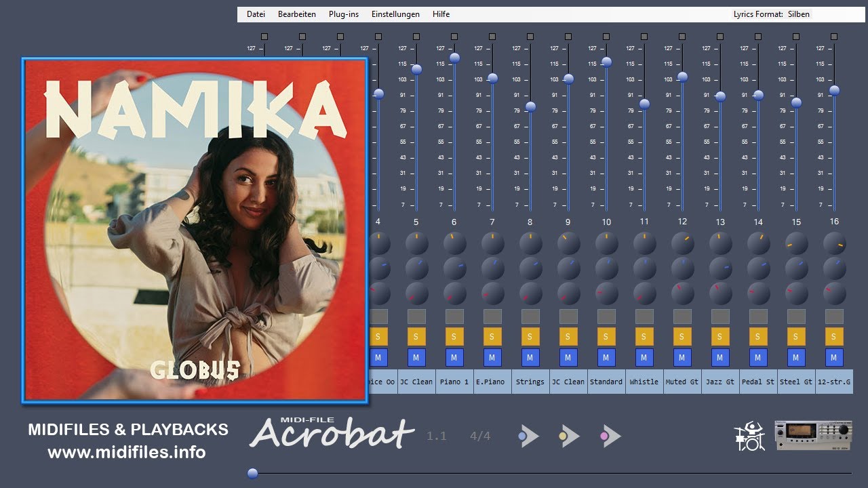868x488 pixels.
Task: Click channel 5 blue-marked middle knob
Action: [416, 268]
